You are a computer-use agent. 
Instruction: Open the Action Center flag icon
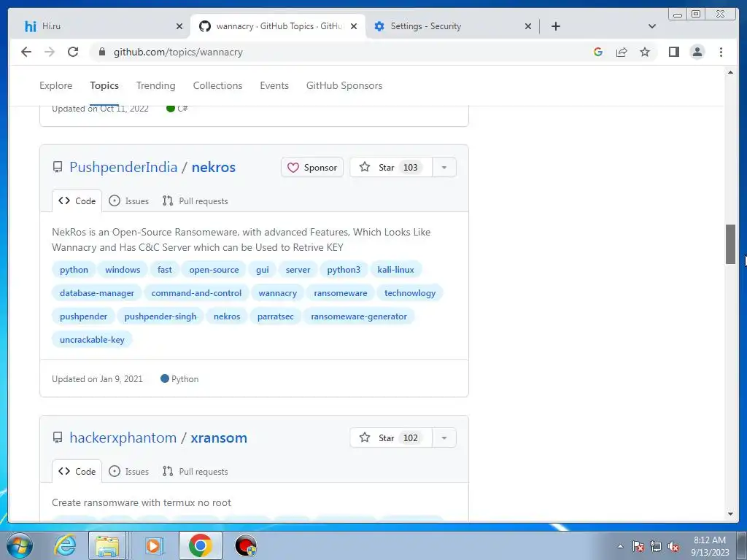(638, 546)
